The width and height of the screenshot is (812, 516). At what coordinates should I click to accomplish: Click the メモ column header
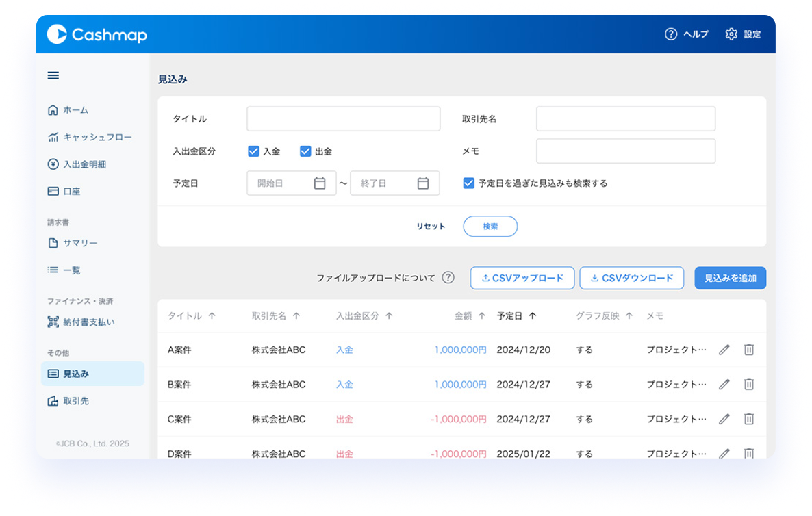coord(655,315)
